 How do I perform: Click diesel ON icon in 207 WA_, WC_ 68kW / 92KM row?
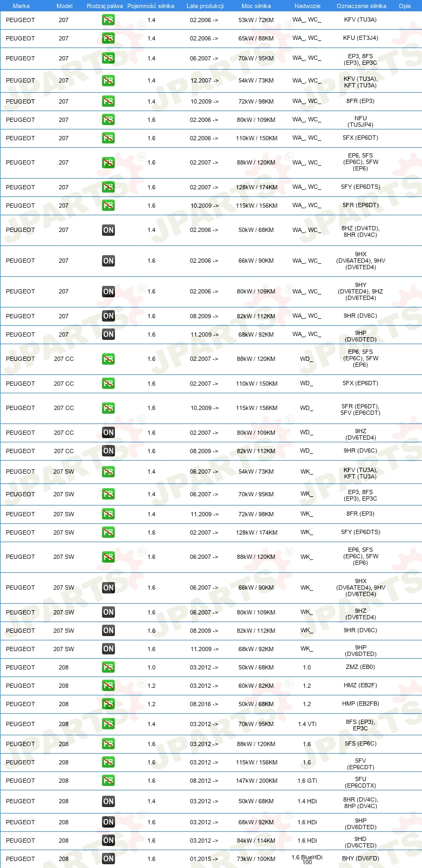[108, 334]
